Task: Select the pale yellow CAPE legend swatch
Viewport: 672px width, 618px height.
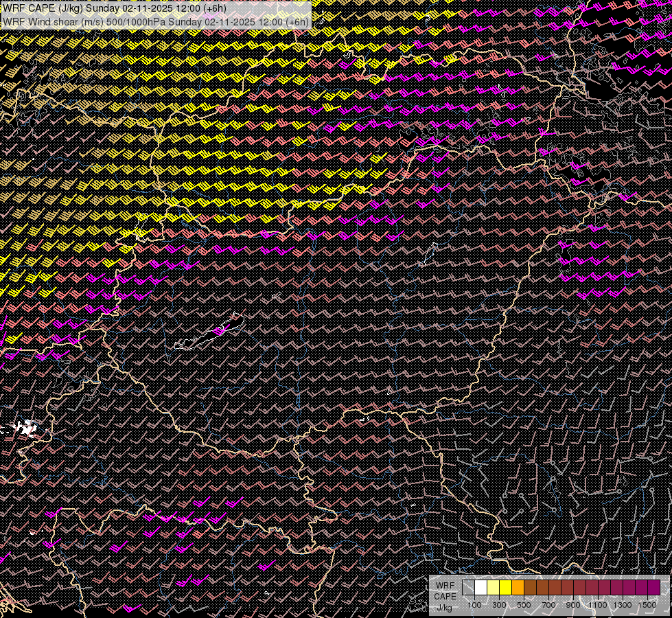Action: (x=494, y=588)
